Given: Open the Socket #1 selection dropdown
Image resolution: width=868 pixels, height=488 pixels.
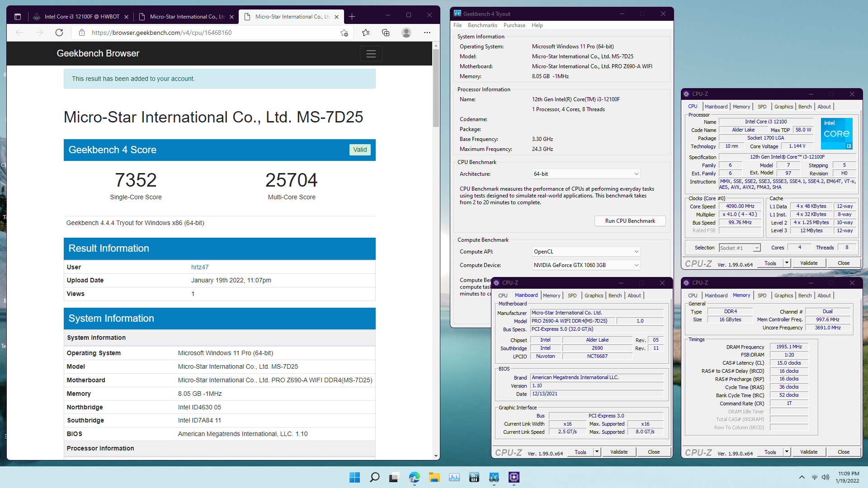Looking at the screenshot, I should (740, 248).
